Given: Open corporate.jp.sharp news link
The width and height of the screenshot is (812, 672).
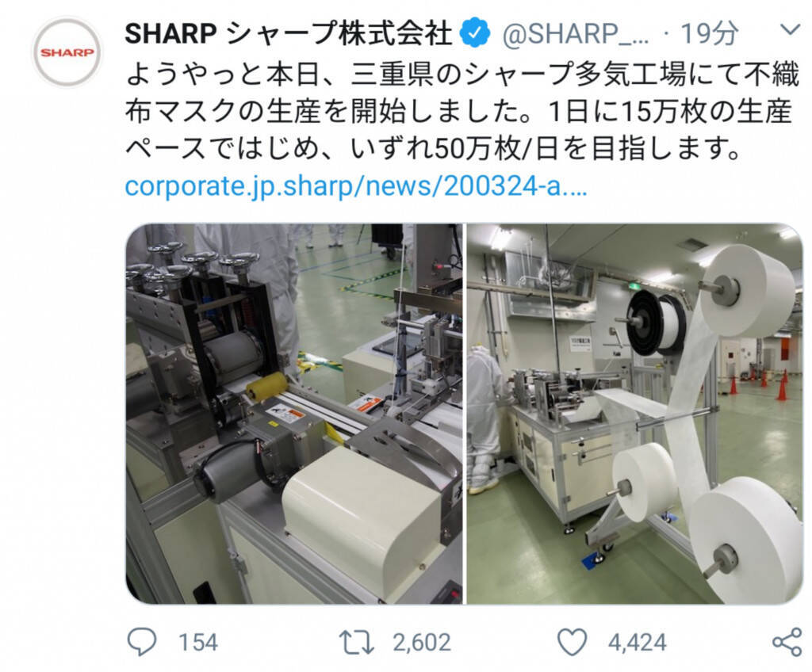Looking at the screenshot, I should click(356, 186).
